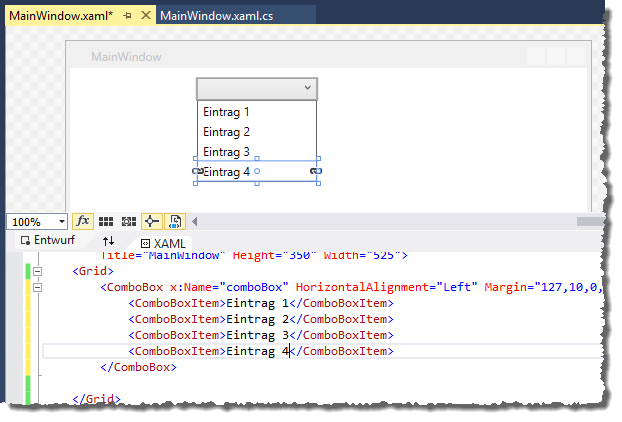
Task: Click the left margin anchor link icon
Action: [x=197, y=172]
